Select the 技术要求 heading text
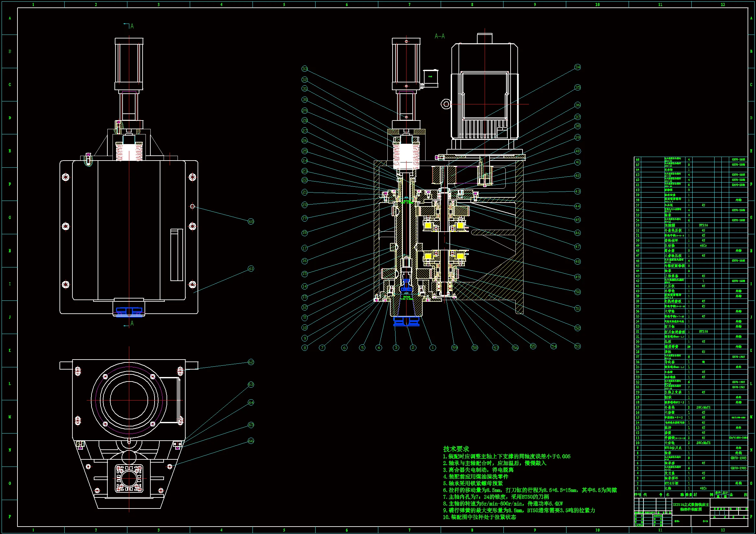 (x=456, y=449)
